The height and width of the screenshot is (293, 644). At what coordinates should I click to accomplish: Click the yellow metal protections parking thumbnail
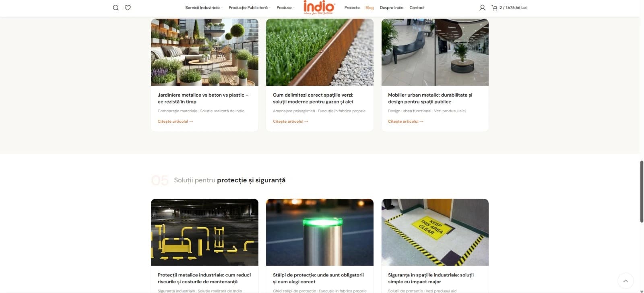point(204,232)
